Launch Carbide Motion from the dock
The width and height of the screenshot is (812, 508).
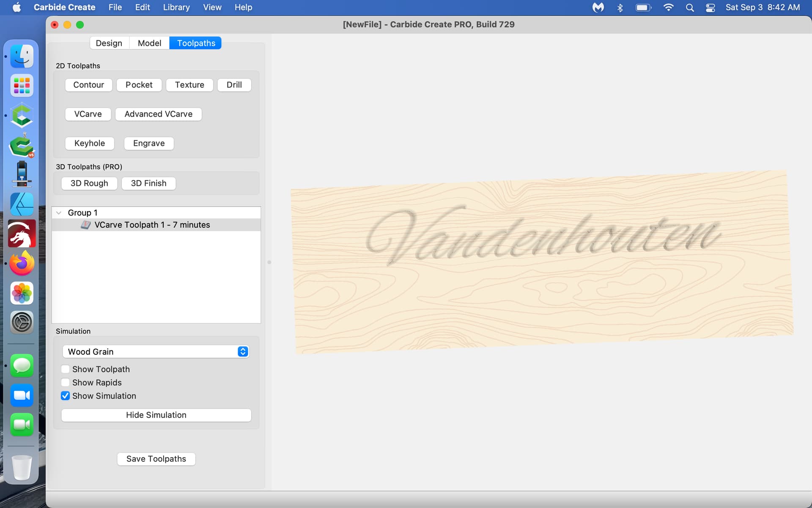pos(22,174)
